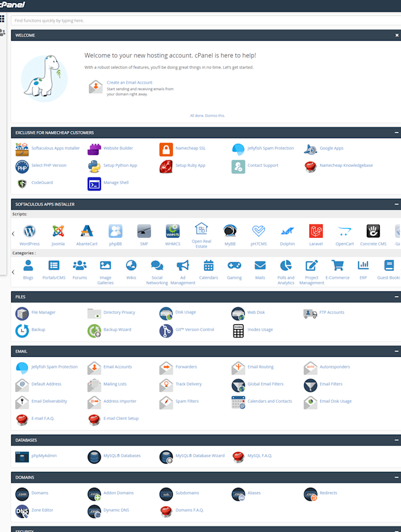Open the Calendars and Contacts link
This screenshot has width=401, height=532.
click(269, 401)
